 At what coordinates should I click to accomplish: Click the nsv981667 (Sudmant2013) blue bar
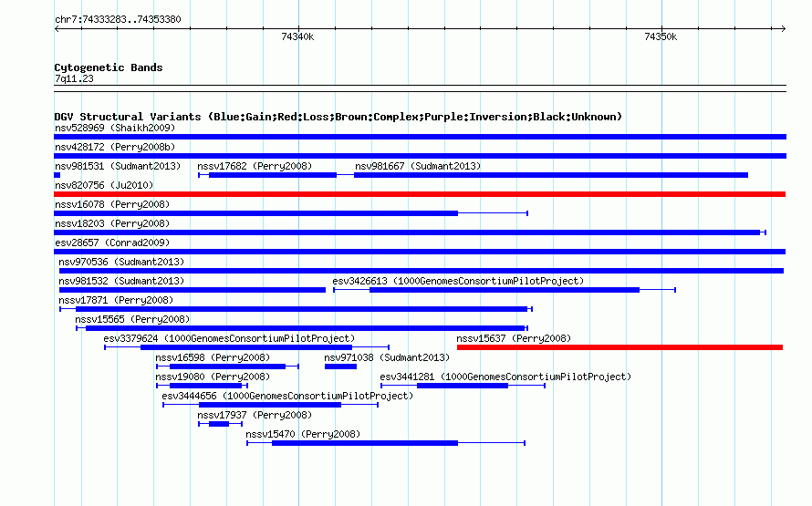[x=551, y=175]
